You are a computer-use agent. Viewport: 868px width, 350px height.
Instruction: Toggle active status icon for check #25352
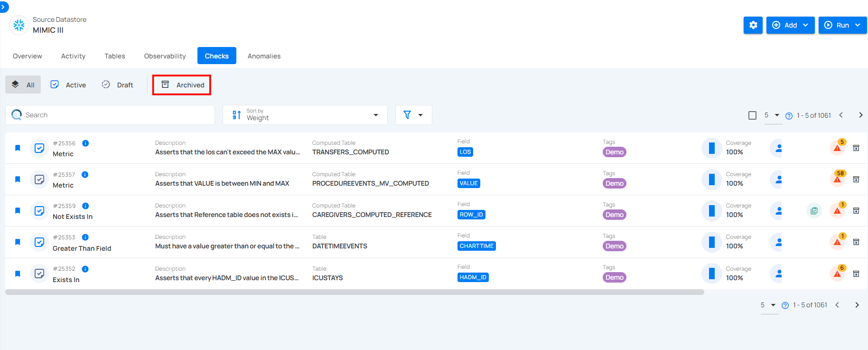(39, 274)
